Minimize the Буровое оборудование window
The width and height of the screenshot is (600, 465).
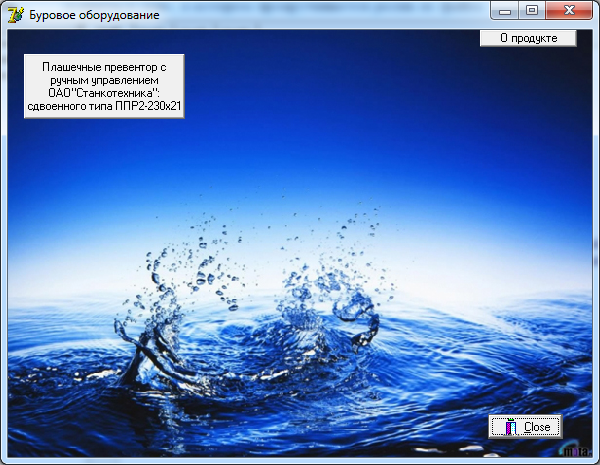(x=504, y=11)
